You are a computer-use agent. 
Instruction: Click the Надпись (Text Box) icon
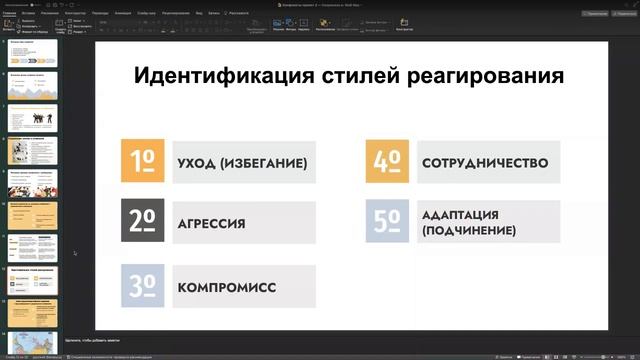pos(304,24)
